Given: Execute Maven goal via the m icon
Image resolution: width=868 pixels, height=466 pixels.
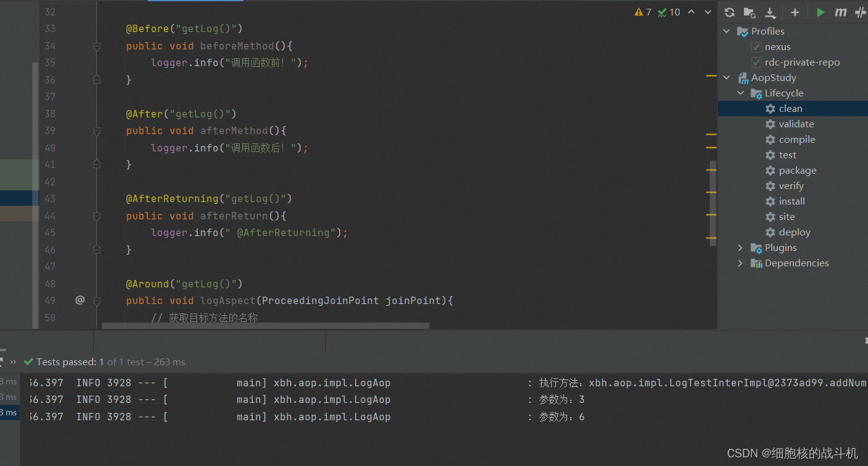Looking at the screenshot, I should pos(840,12).
